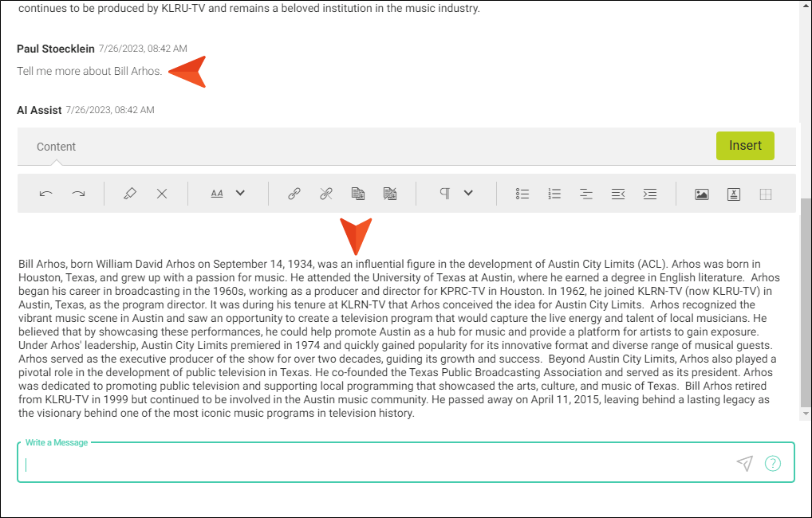Select the Content tab
812x518 pixels.
56,147
